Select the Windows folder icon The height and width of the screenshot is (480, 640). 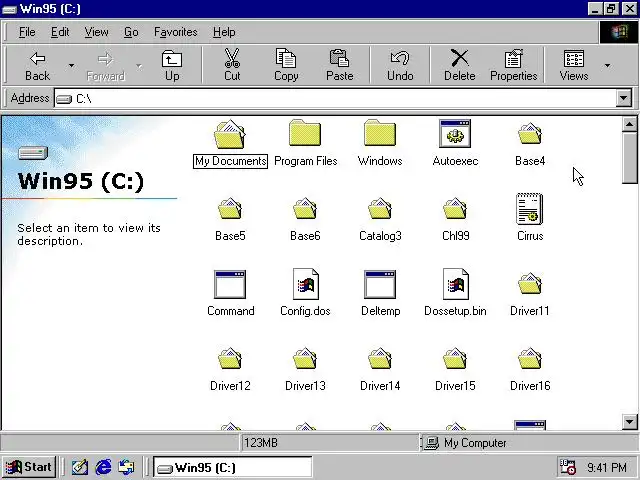(x=380, y=133)
